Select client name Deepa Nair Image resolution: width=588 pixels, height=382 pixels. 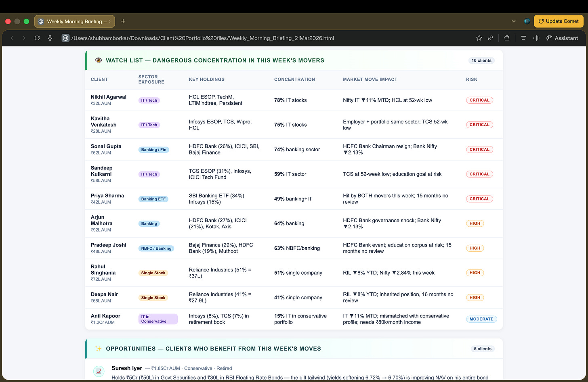(105, 294)
